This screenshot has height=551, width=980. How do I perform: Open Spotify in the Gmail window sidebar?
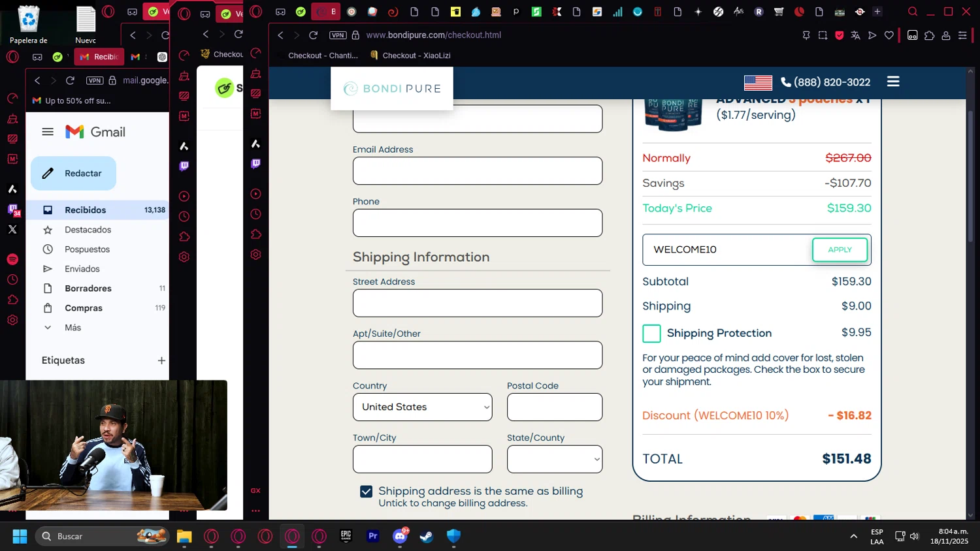[12, 259]
